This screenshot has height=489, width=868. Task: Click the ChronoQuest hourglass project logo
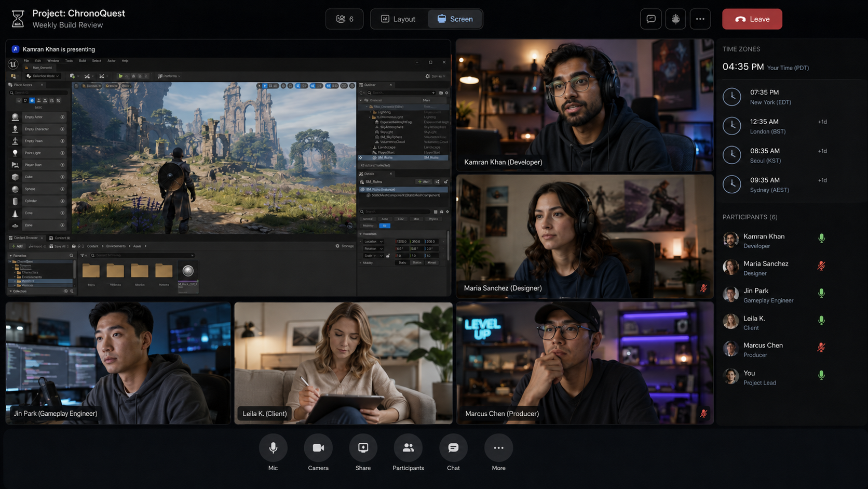[x=18, y=19]
